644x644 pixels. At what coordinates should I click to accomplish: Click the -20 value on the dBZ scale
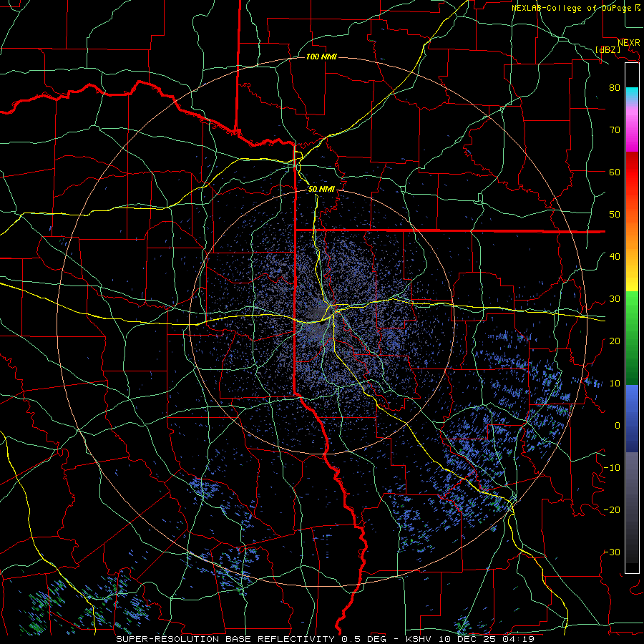(x=612, y=510)
